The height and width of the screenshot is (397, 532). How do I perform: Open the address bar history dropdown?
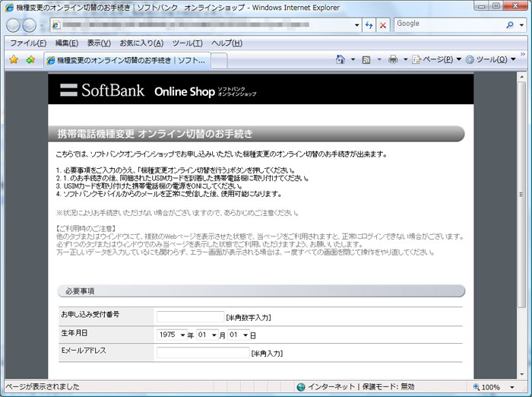(x=356, y=25)
